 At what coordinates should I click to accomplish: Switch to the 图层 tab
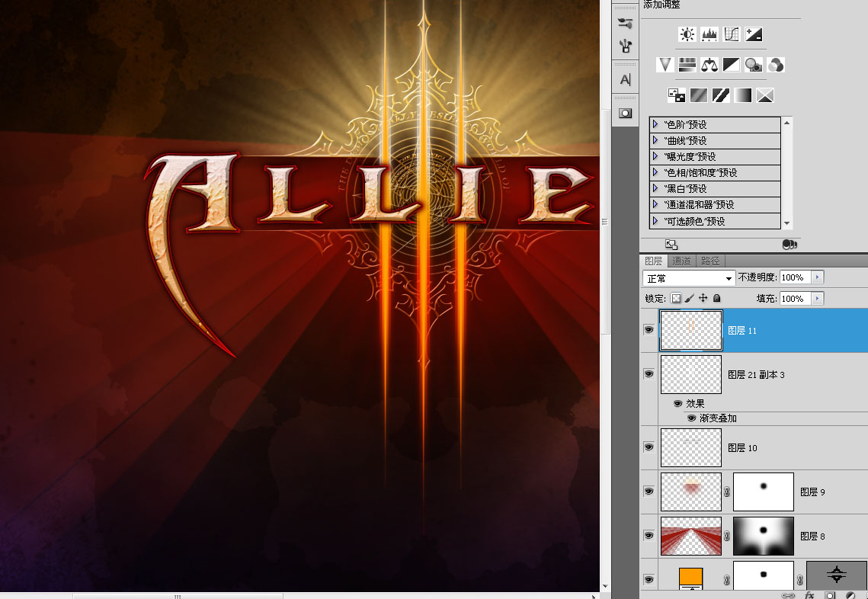pos(653,261)
